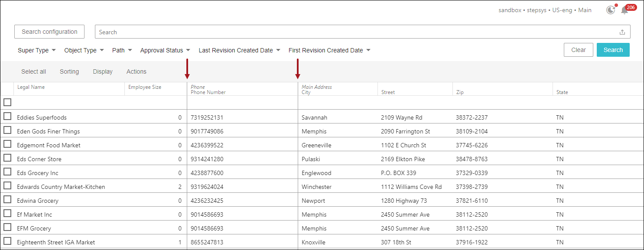Click the upload icon in search field
Screen dimensions: 644x250
pos(622,32)
